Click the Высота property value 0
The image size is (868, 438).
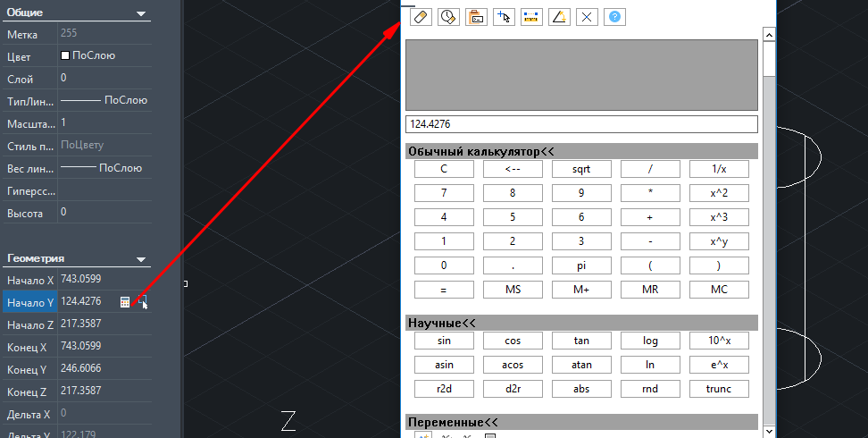(63, 212)
